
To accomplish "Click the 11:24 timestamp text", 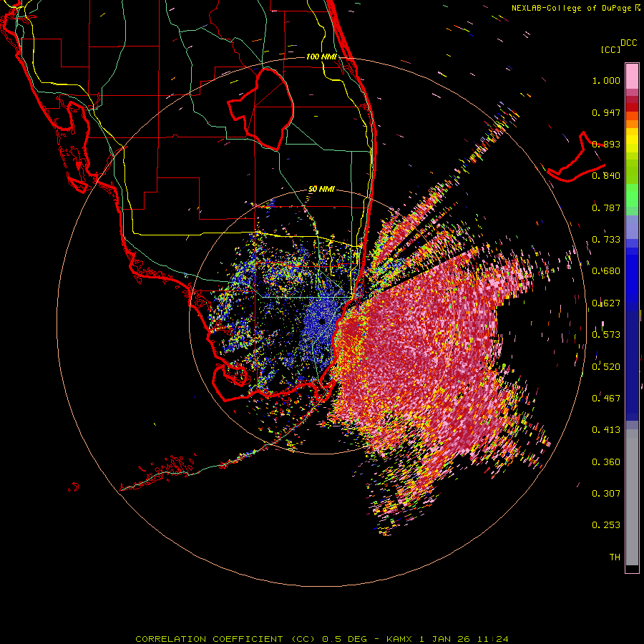I will point(493,639).
